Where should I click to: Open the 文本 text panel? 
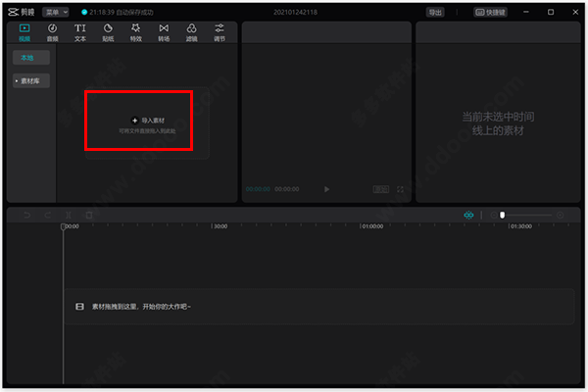pos(80,32)
